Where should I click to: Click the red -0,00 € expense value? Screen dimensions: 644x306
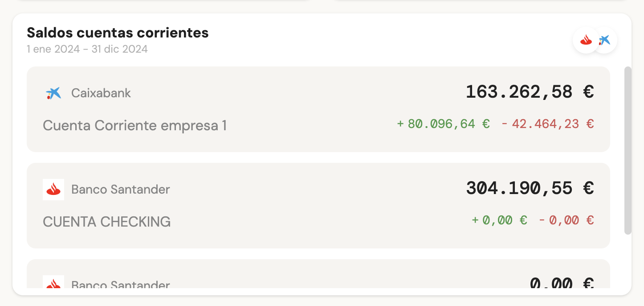pyautogui.click(x=566, y=220)
